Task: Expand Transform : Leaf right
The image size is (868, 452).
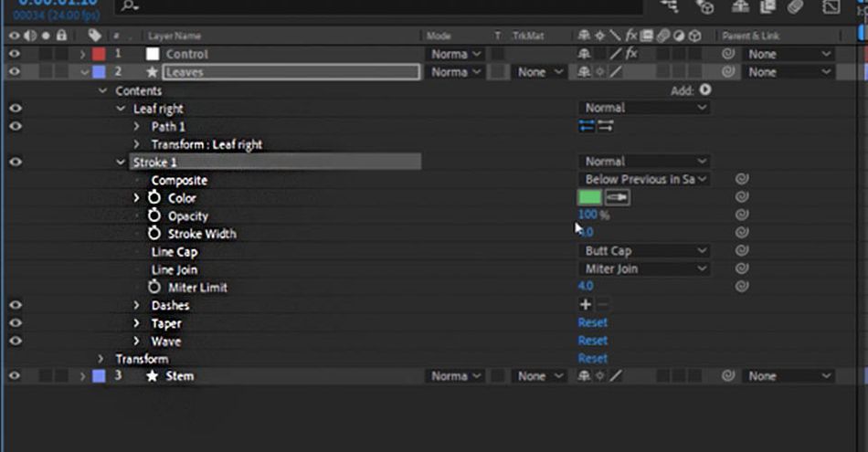Action: 137,144
